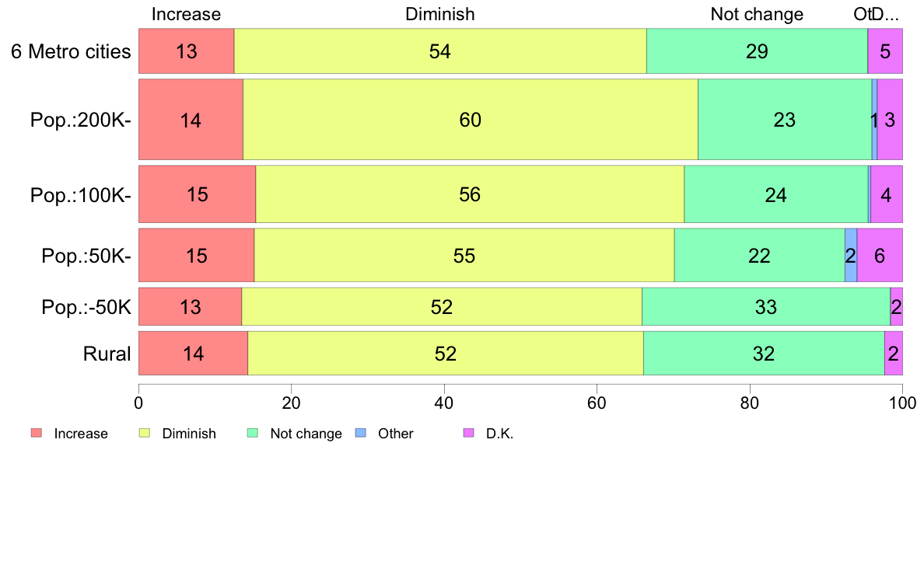Select the Pop.:-50K Not change bar showing 33
This screenshot has height=572, width=924.
(x=765, y=307)
